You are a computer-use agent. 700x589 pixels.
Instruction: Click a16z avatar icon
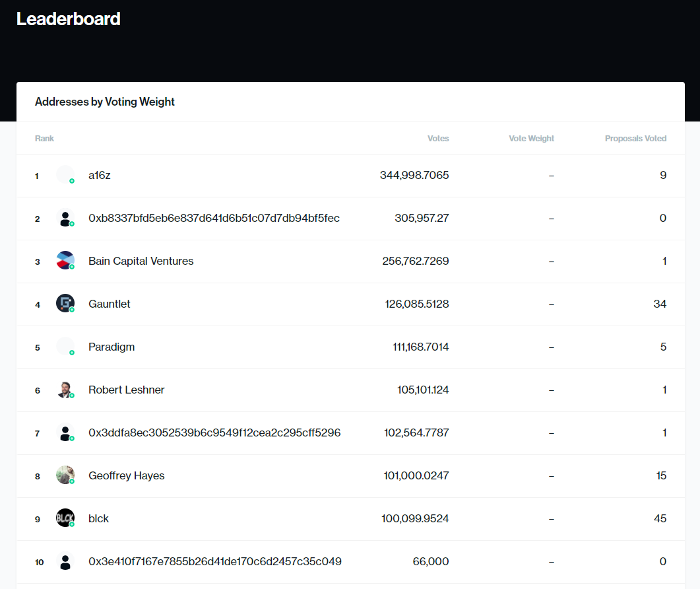click(65, 175)
